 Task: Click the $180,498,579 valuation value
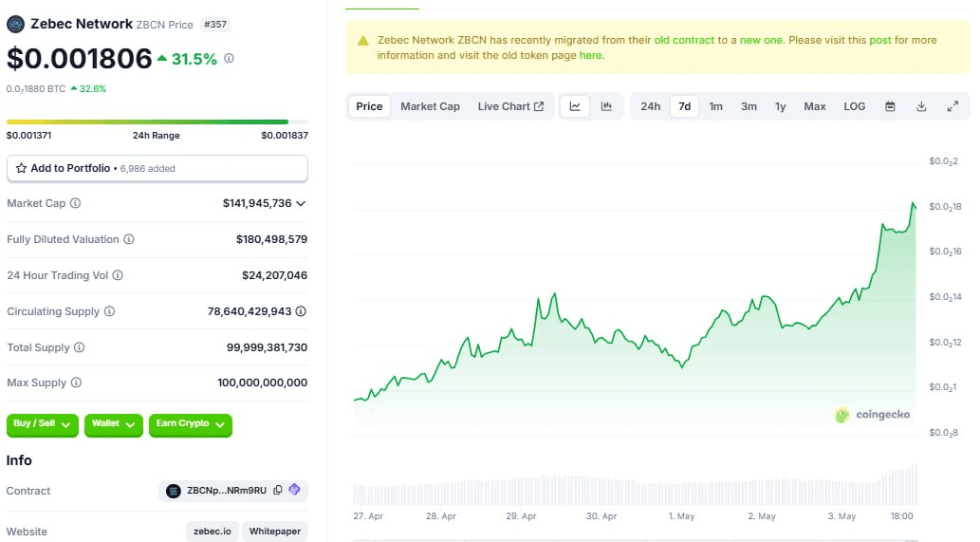coord(271,239)
